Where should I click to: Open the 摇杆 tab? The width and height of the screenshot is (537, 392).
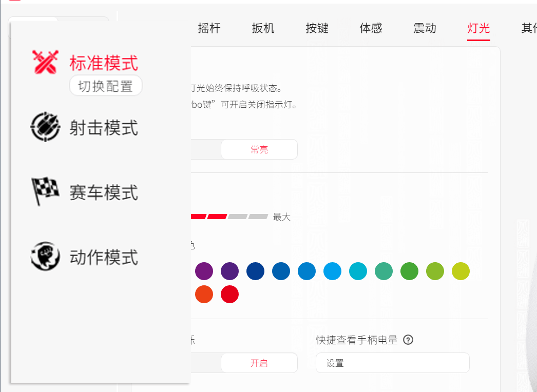pyautogui.click(x=209, y=29)
